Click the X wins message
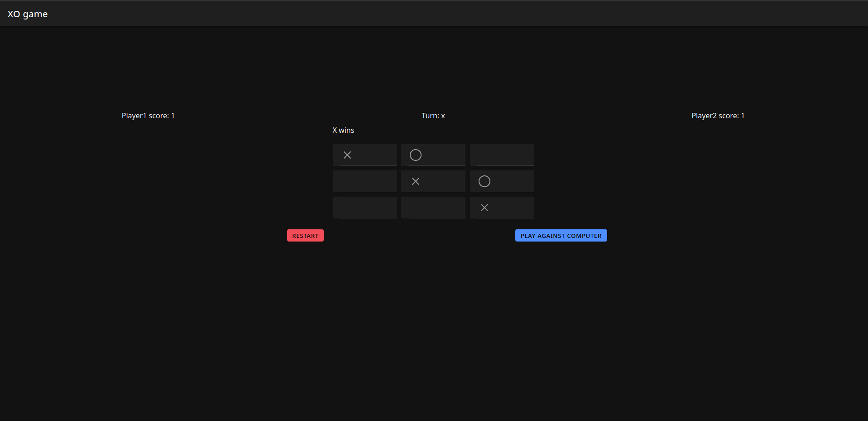Screen dimensions: 868x421 pos(343,130)
